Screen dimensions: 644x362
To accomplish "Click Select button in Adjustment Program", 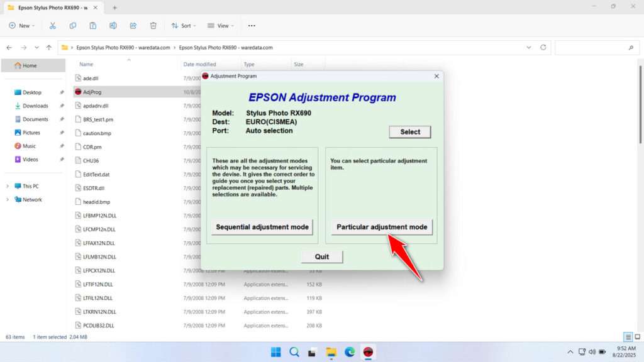I will [x=410, y=132].
